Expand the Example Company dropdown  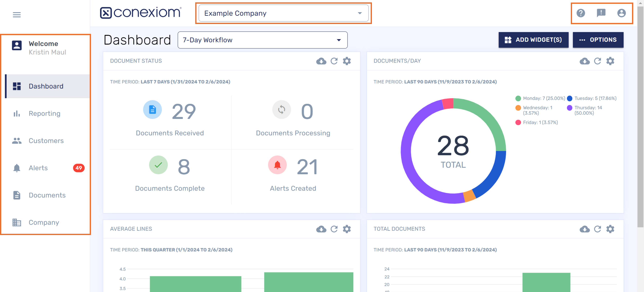[x=283, y=13]
